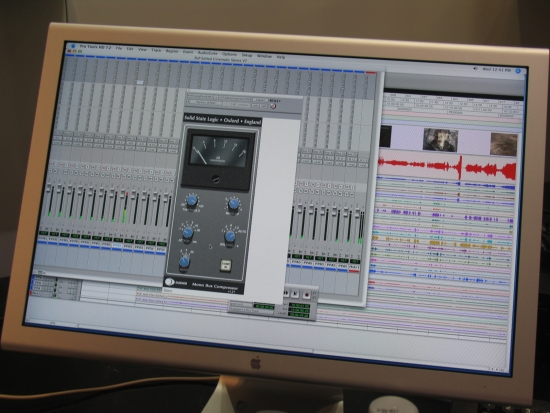This screenshot has width=550, height=413.
Task: Click the transport Fast Forward button
Action: [287, 293]
